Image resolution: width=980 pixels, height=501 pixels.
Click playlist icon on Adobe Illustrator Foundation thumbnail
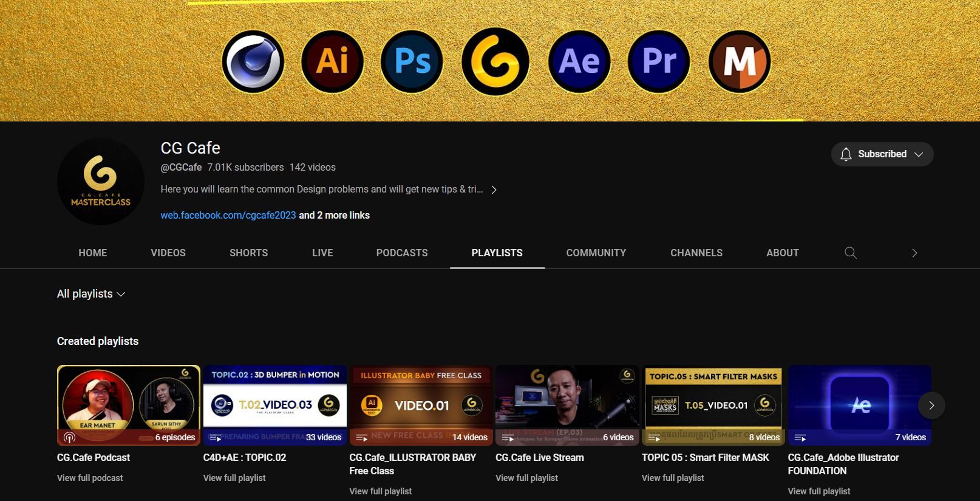tap(800, 437)
